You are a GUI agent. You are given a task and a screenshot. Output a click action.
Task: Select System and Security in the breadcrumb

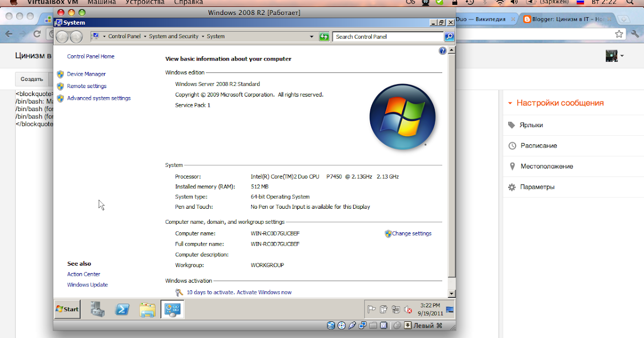(x=173, y=36)
